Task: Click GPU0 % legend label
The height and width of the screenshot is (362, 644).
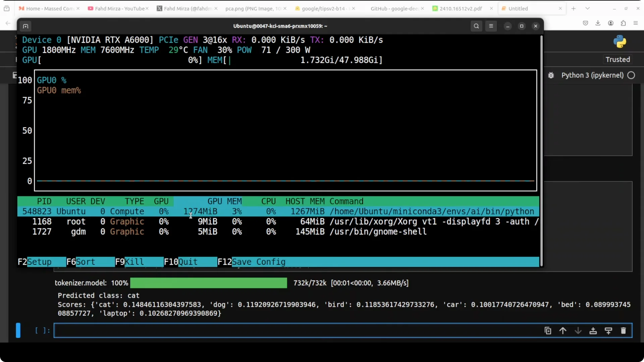Action: coord(52,80)
